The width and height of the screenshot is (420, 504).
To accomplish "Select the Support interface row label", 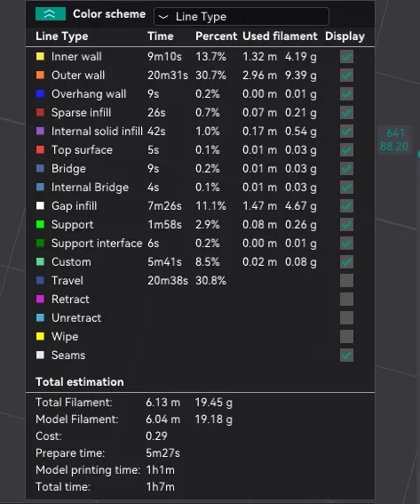I will click(x=97, y=243).
